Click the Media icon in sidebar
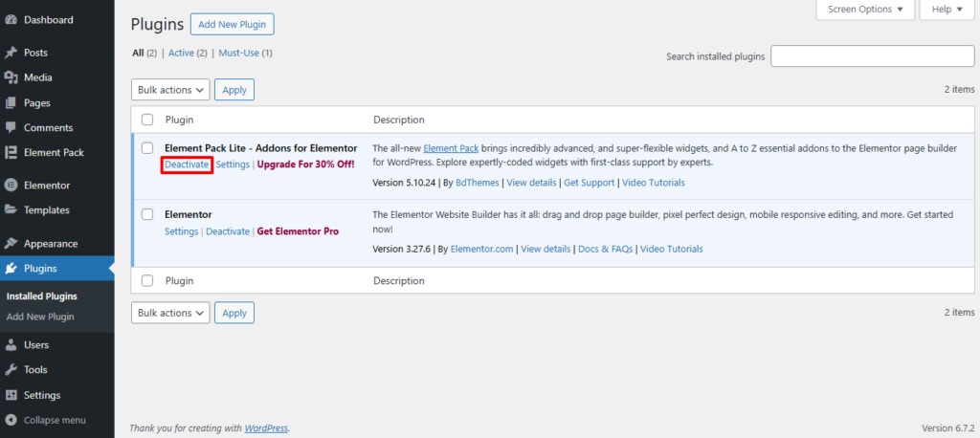Image resolution: width=980 pixels, height=438 pixels. pyautogui.click(x=11, y=77)
